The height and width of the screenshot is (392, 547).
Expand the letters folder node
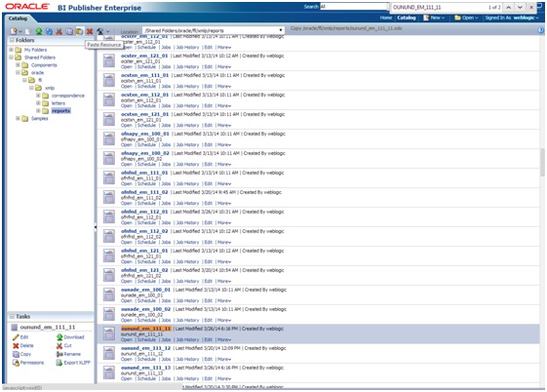point(38,103)
